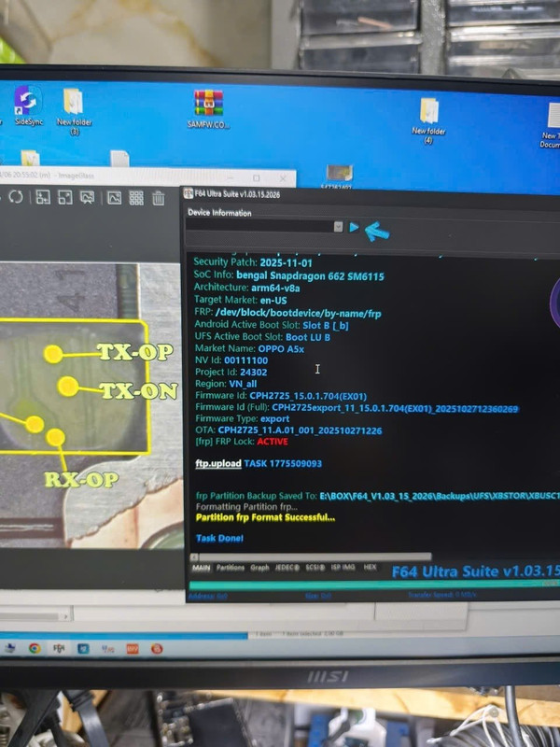Click Project Id value '24302'

(253, 372)
